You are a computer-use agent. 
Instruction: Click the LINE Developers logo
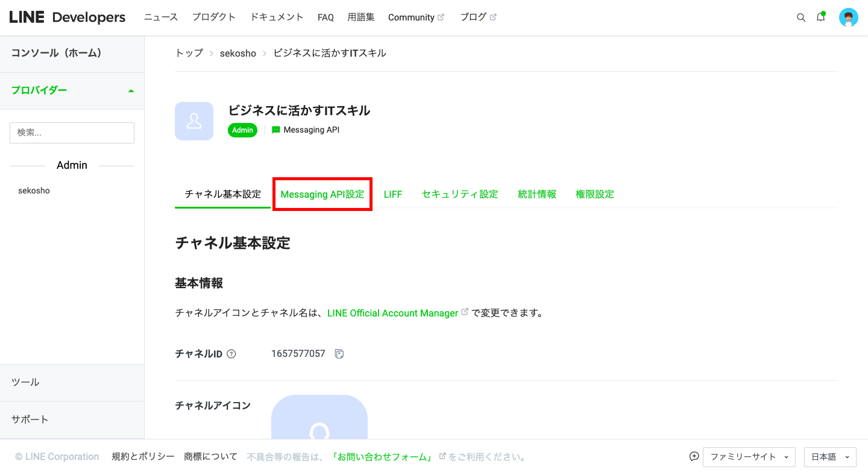pyautogui.click(x=66, y=17)
